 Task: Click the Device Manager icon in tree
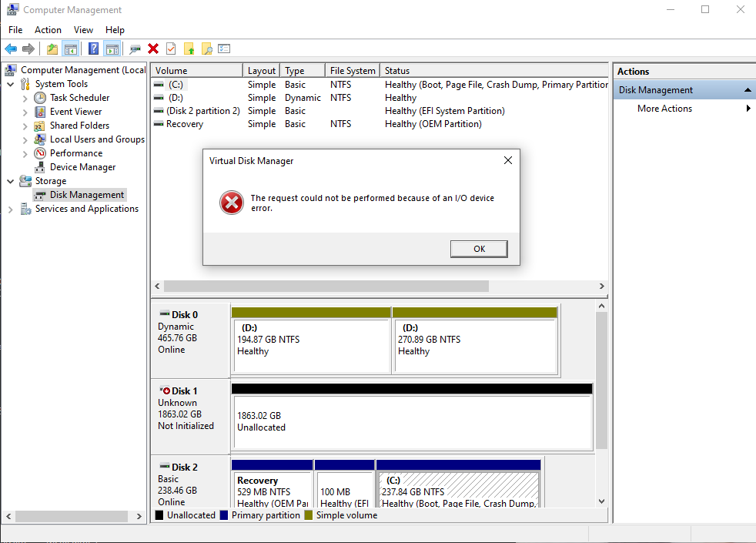tap(40, 167)
